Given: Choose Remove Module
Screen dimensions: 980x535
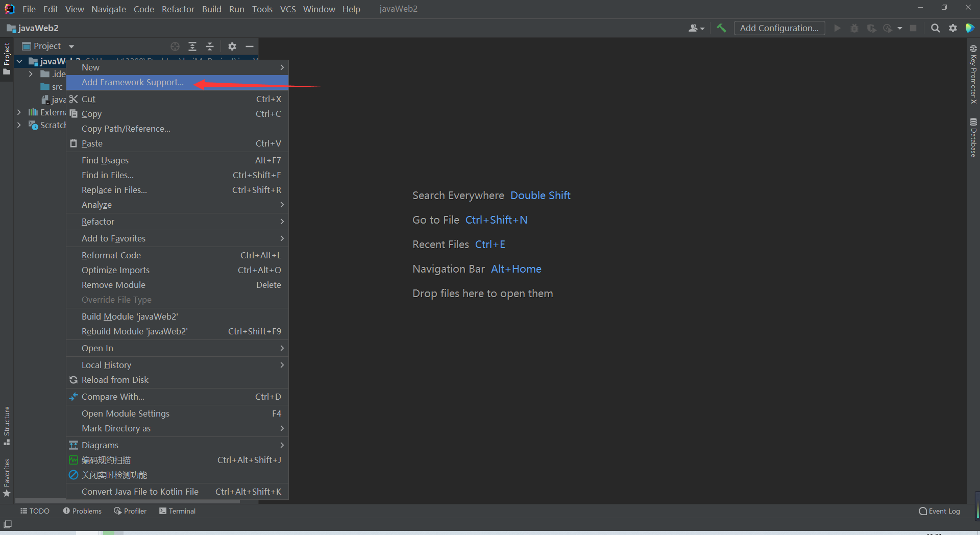Looking at the screenshot, I should (178, 285).
